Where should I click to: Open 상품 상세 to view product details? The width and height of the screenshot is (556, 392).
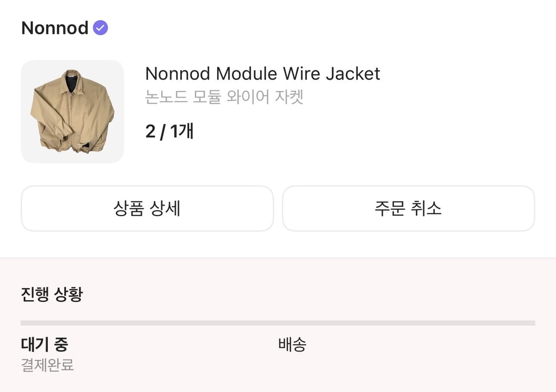tap(147, 209)
